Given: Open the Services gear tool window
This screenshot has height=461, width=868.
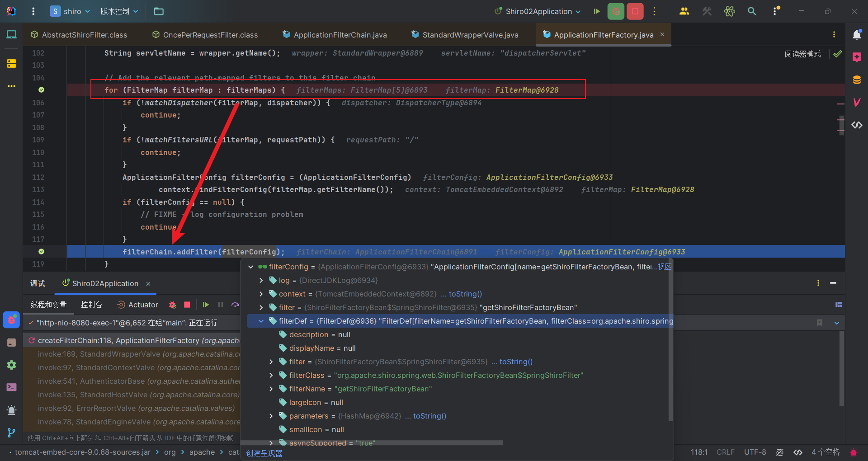Looking at the screenshot, I should tap(11, 365).
